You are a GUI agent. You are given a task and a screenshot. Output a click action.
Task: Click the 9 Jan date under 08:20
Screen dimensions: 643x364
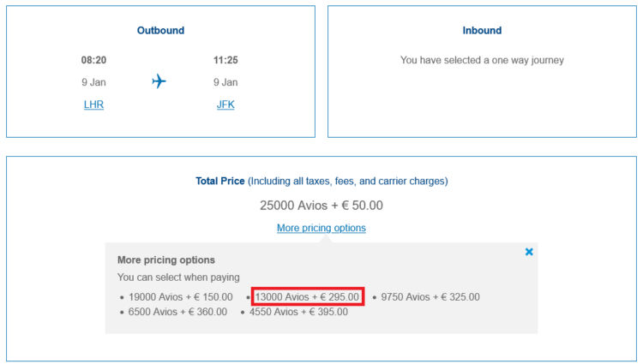(x=93, y=82)
